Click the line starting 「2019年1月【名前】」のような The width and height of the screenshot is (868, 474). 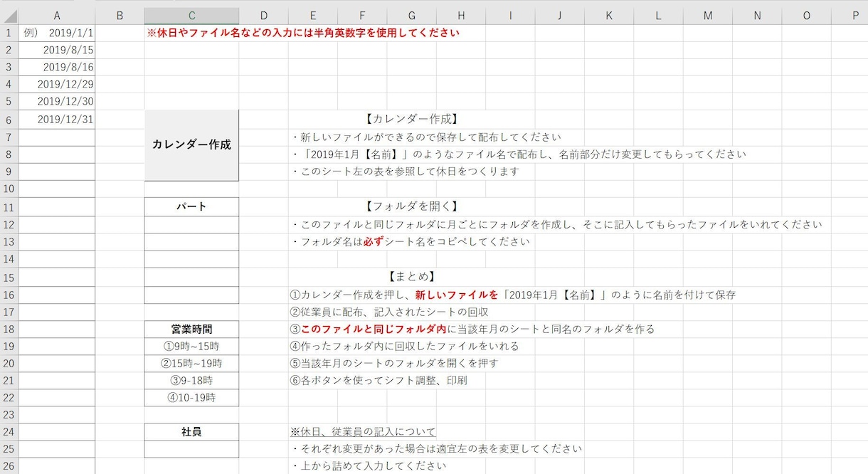519,154
